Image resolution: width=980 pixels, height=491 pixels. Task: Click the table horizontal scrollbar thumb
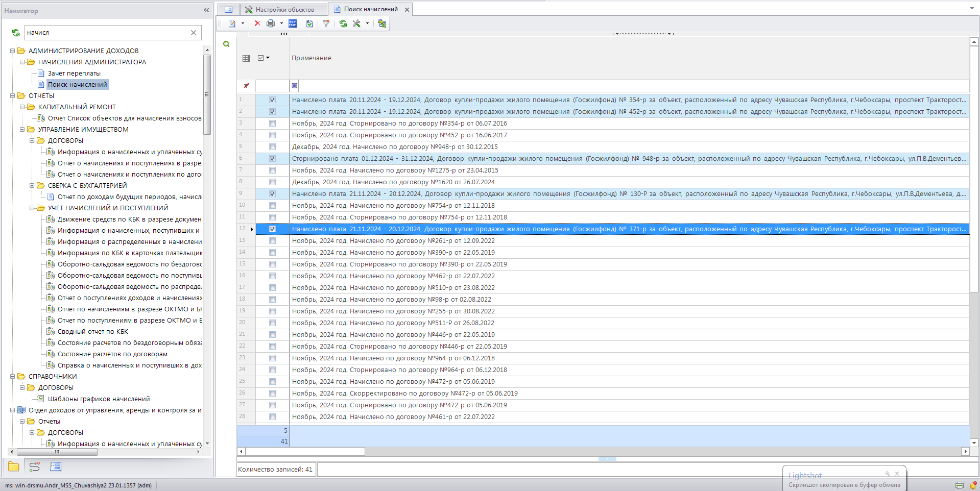[305, 452]
